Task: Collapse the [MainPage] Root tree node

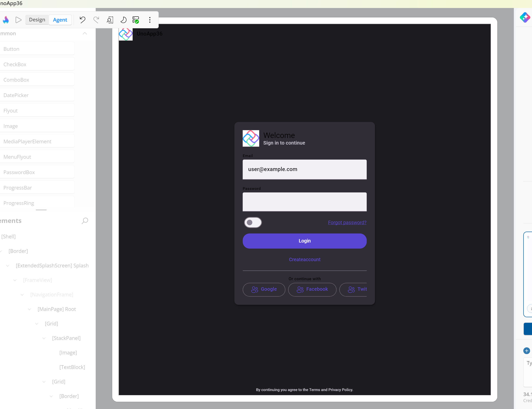Action: (x=29, y=309)
